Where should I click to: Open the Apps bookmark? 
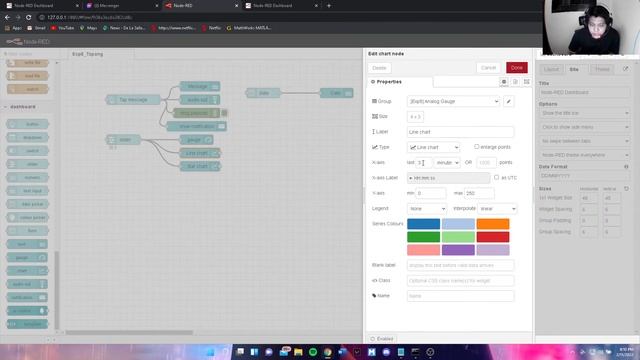pos(13,28)
